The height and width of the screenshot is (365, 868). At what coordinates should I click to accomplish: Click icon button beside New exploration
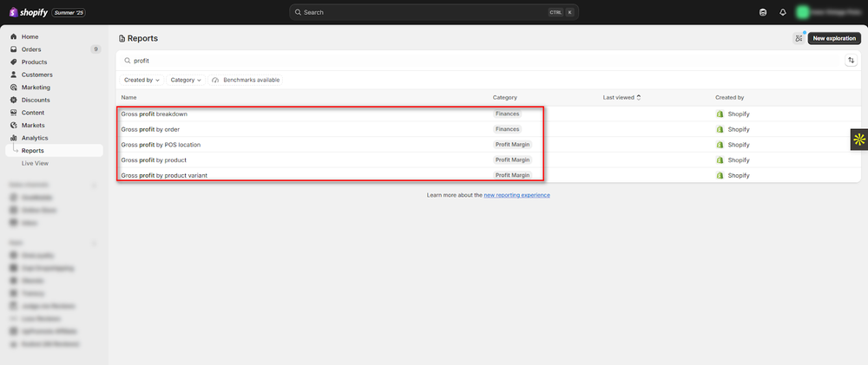pos(799,38)
